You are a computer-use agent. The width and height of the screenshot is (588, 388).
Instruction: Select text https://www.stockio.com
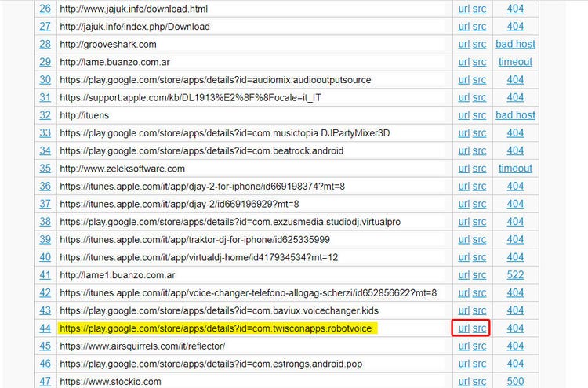[111, 382]
